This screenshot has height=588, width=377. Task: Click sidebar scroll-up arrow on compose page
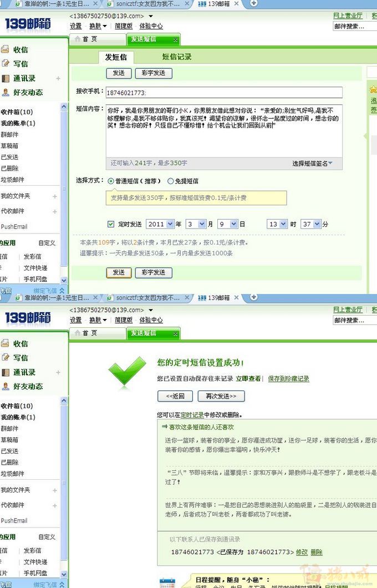click(64, 107)
